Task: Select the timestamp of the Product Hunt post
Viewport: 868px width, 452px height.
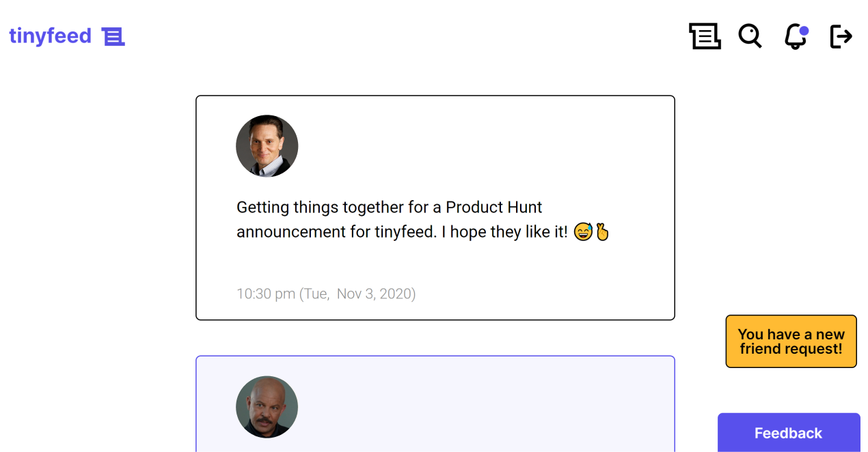Action: [x=326, y=293]
